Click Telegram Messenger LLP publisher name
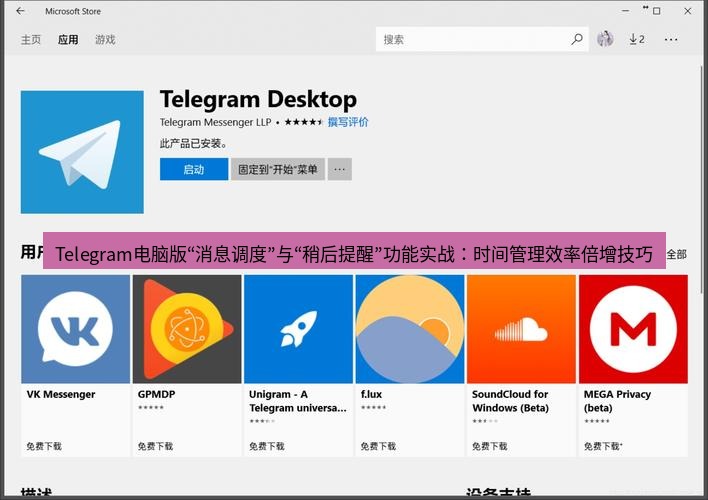 215,122
